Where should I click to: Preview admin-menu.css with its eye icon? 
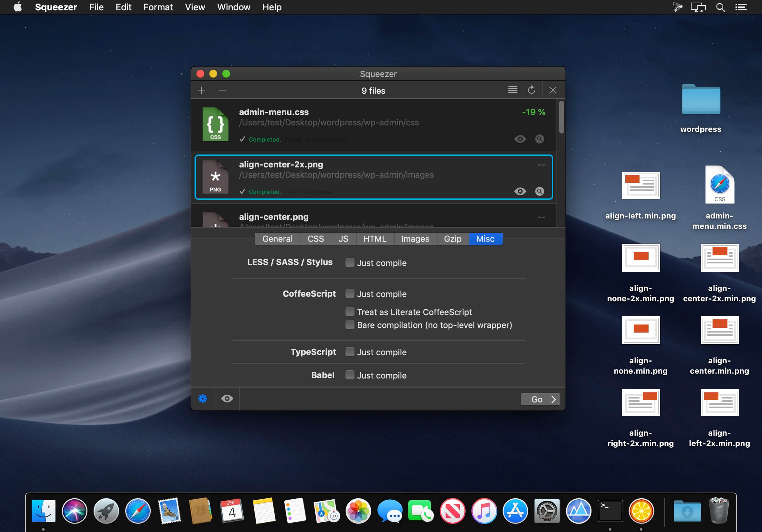pyautogui.click(x=520, y=139)
